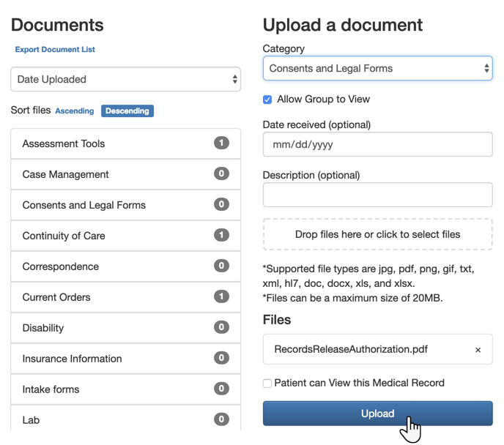Open the Intake forms category
Viewport: 504px width, 445px height.
click(51, 389)
